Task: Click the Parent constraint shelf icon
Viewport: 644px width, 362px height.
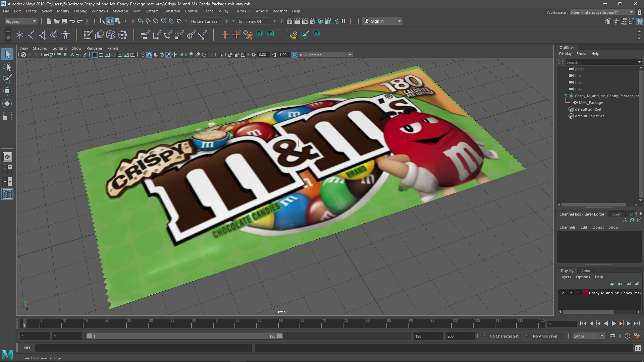Action: pyautogui.click(x=145, y=35)
